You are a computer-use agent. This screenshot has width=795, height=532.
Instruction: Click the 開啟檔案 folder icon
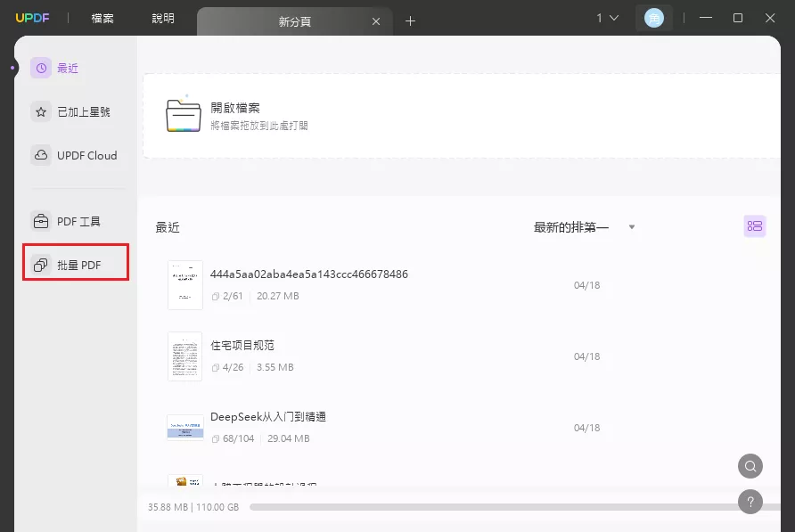184,115
